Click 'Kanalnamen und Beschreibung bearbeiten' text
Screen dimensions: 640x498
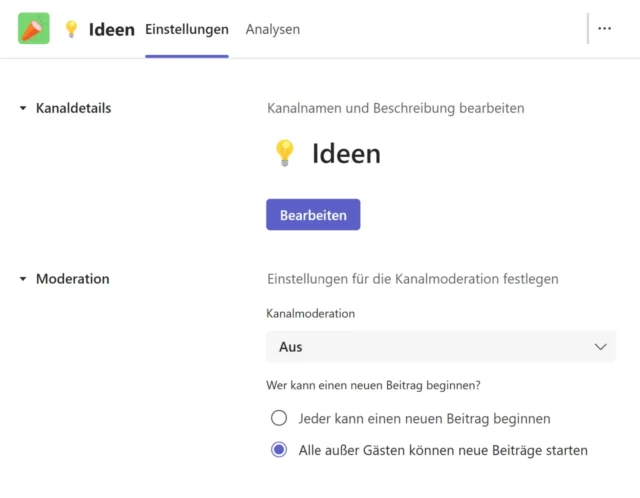pyautogui.click(x=396, y=108)
